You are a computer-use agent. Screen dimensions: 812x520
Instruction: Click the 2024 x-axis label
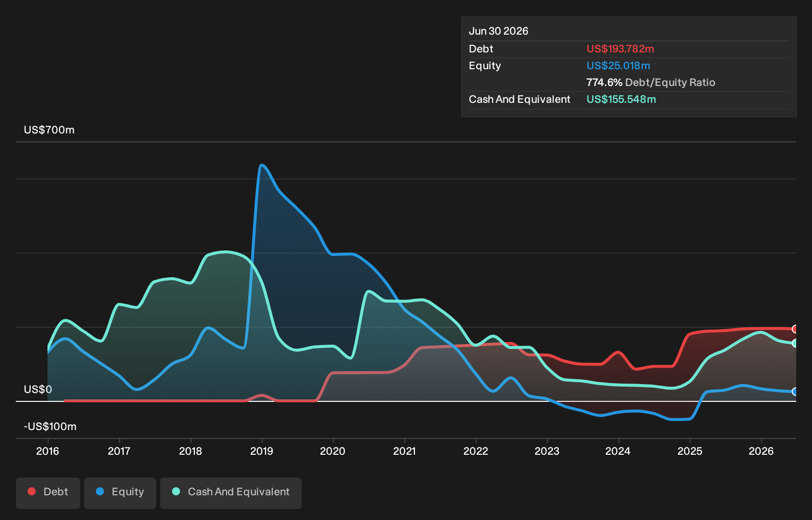618,451
